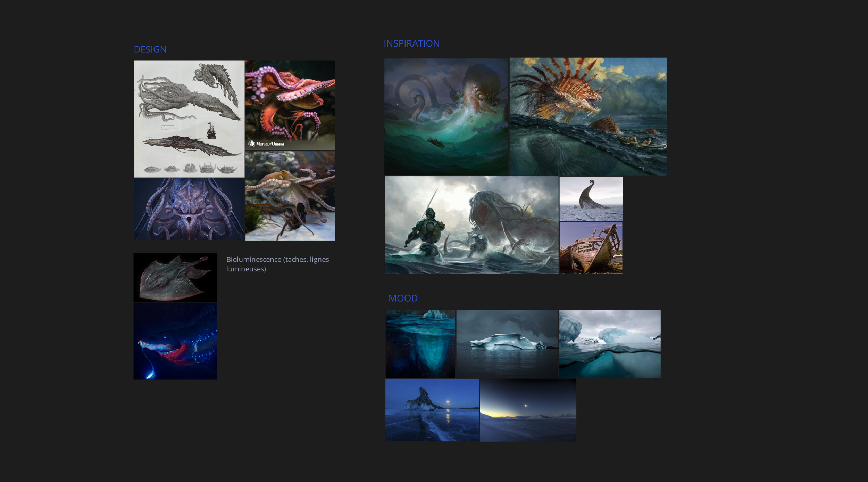Click the INSPIRATION section heading
Image resolution: width=868 pixels, height=482 pixels.
(411, 43)
